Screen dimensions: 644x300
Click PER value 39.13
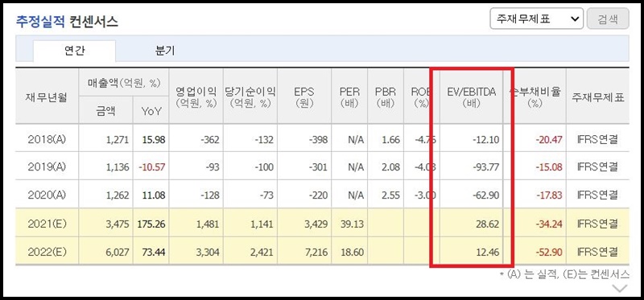pos(353,224)
